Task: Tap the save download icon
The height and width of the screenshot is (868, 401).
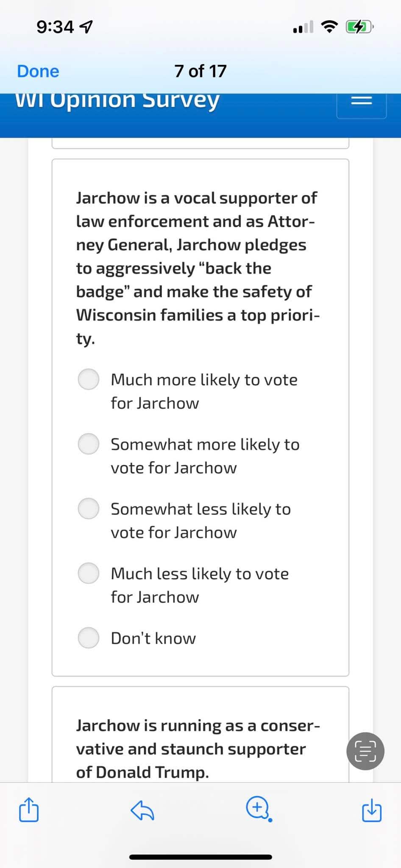Action: tap(372, 810)
